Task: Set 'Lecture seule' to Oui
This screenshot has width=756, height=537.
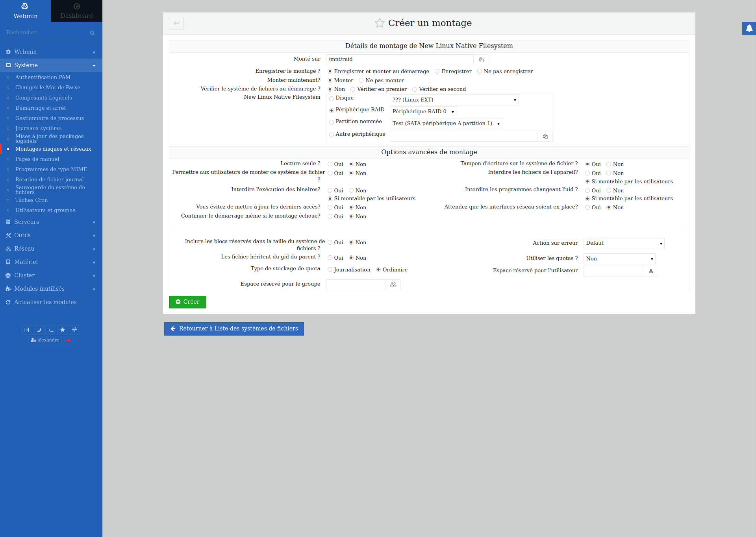Action: click(330, 164)
